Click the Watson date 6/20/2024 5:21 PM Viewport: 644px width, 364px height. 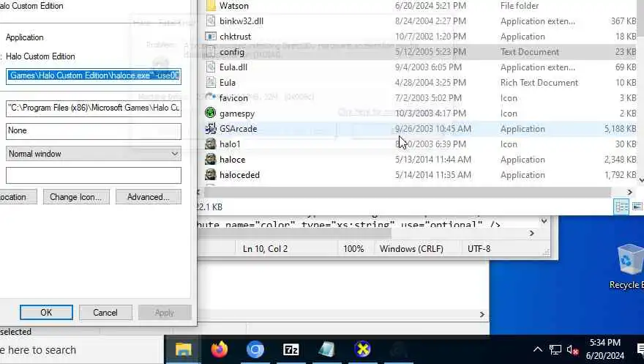tap(430, 6)
